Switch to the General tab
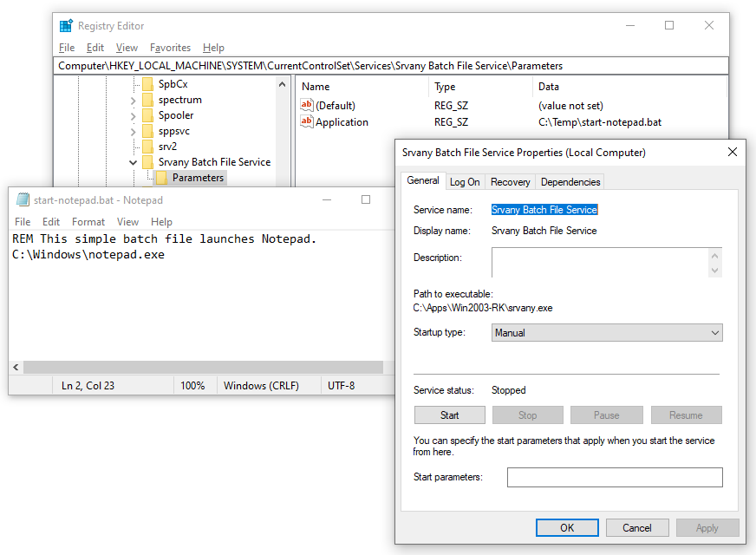Viewport: 756px width, 555px height. click(423, 180)
